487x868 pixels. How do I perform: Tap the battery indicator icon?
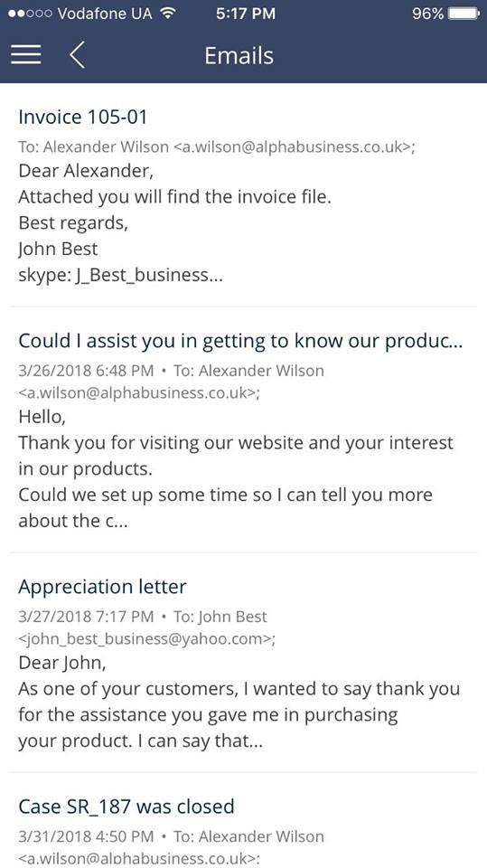[464, 14]
